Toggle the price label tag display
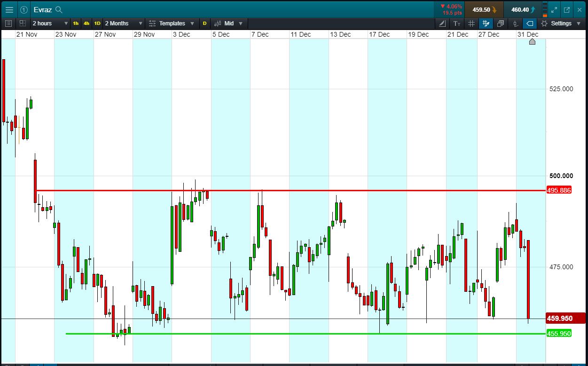This screenshot has width=588, height=366. 530,23
